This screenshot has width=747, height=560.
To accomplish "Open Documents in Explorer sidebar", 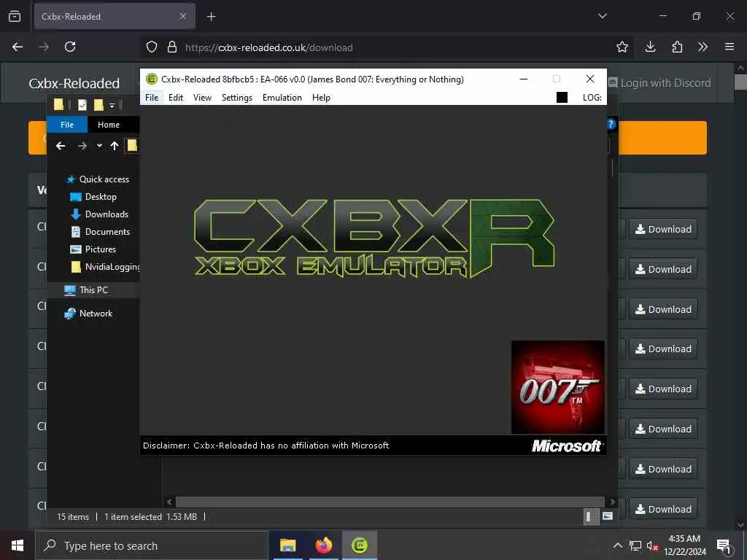I will [107, 232].
